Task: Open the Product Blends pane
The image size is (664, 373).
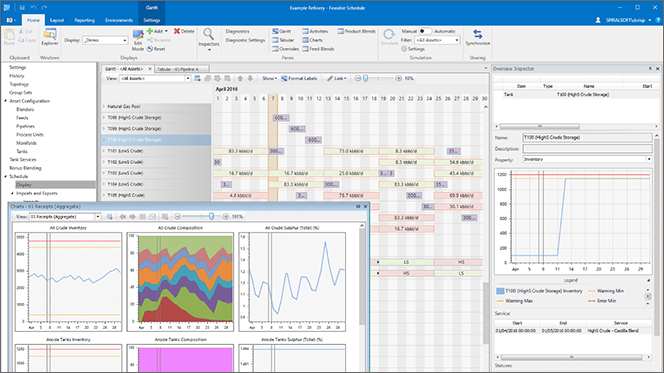Action: click(x=357, y=31)
